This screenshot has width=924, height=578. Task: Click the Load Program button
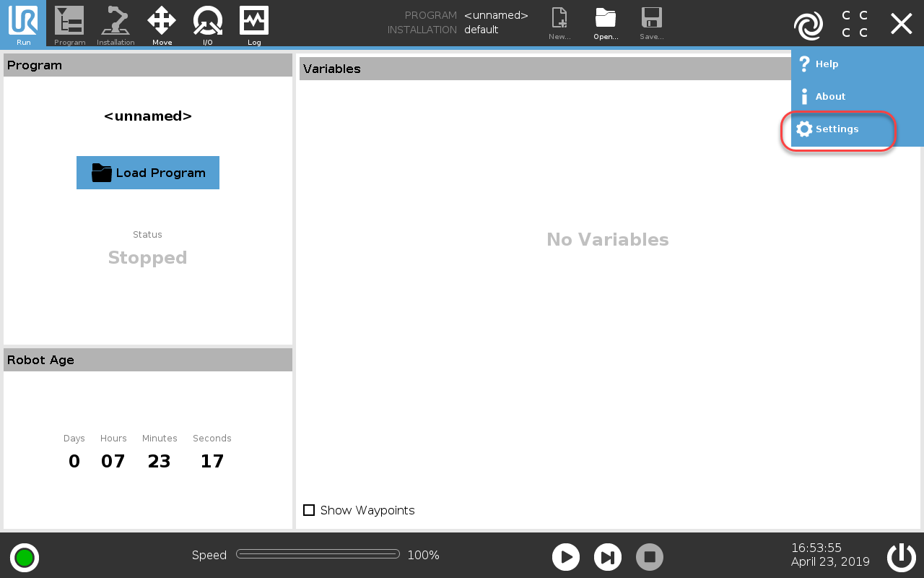point(148,173)
